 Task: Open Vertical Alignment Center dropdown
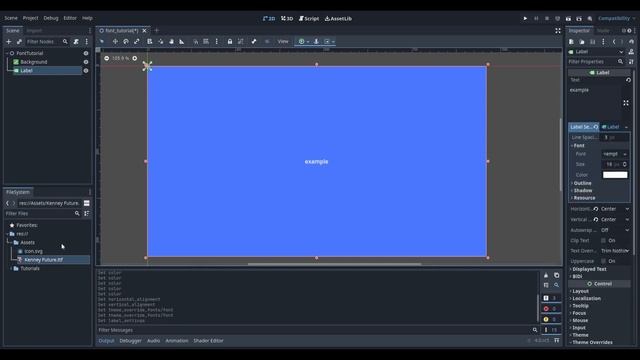pyautogui.click(x=615, y=220)
